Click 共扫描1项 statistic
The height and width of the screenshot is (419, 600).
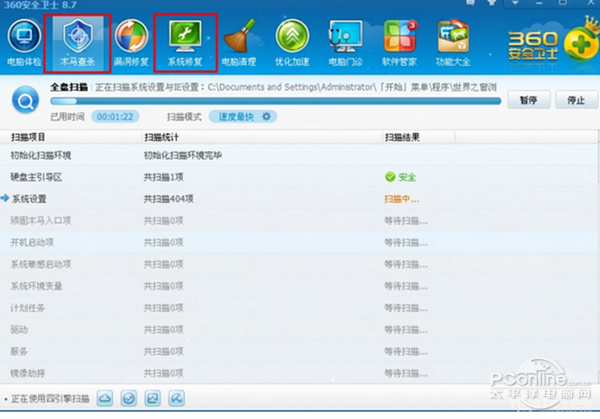click(163, 177)
